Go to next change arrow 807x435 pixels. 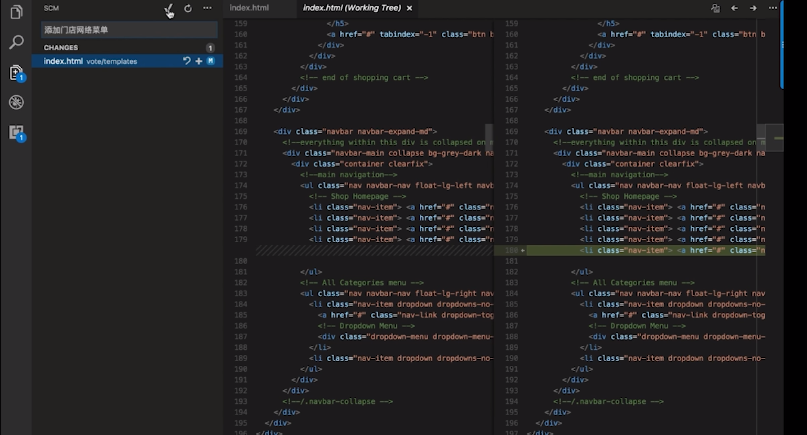click(x=753, y=8)
